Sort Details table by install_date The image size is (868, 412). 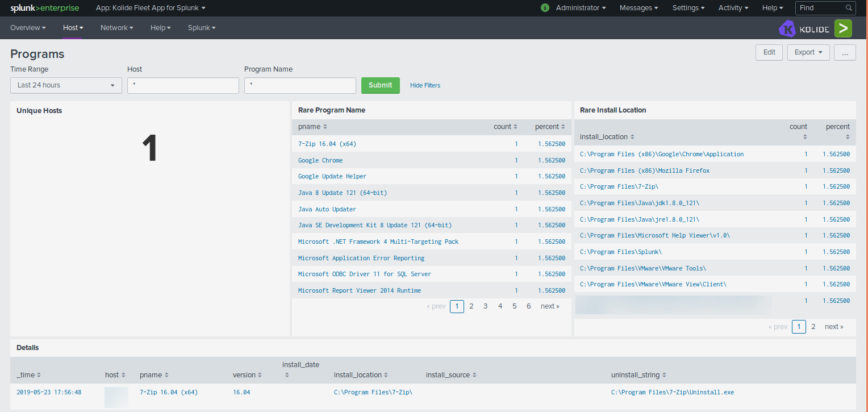301,369
